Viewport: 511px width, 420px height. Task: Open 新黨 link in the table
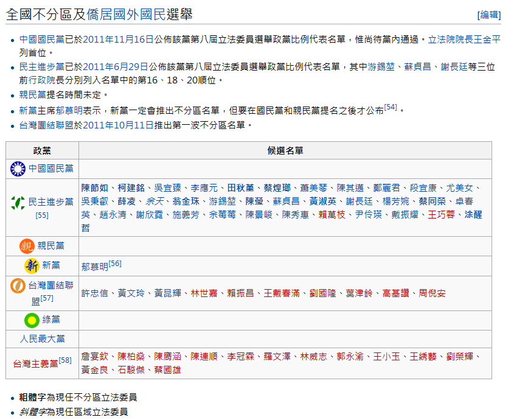click(x=51, y=265)
